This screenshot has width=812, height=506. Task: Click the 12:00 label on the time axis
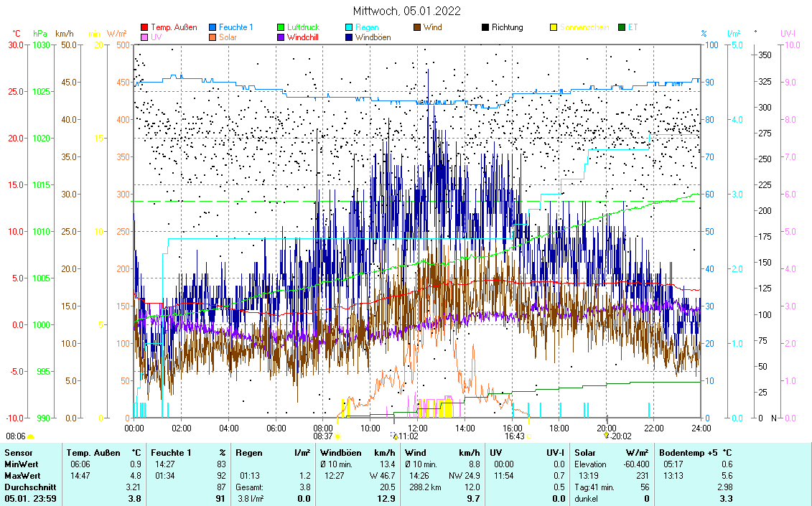[x=417, y=428]
